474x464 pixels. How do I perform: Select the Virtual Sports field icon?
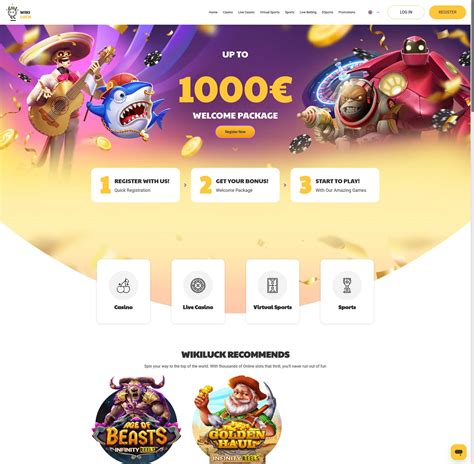273,286
